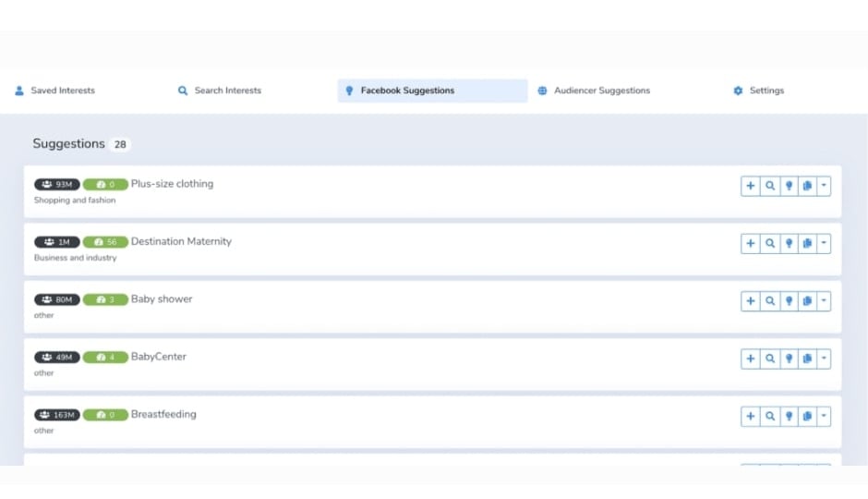Switch to Search Interests tab
This screenshot has height=499, width=868.
coord(219,91)
